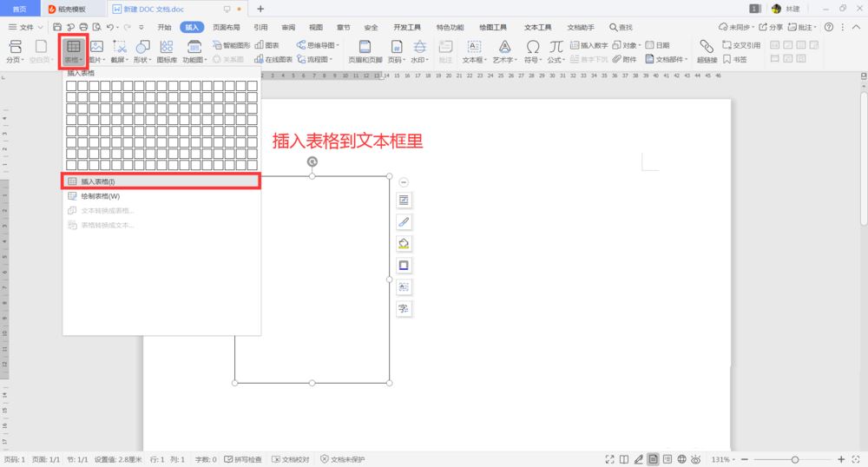Toggle full screen mode in status bar
The image size is (868, 467).
click(x=609, y=459)
